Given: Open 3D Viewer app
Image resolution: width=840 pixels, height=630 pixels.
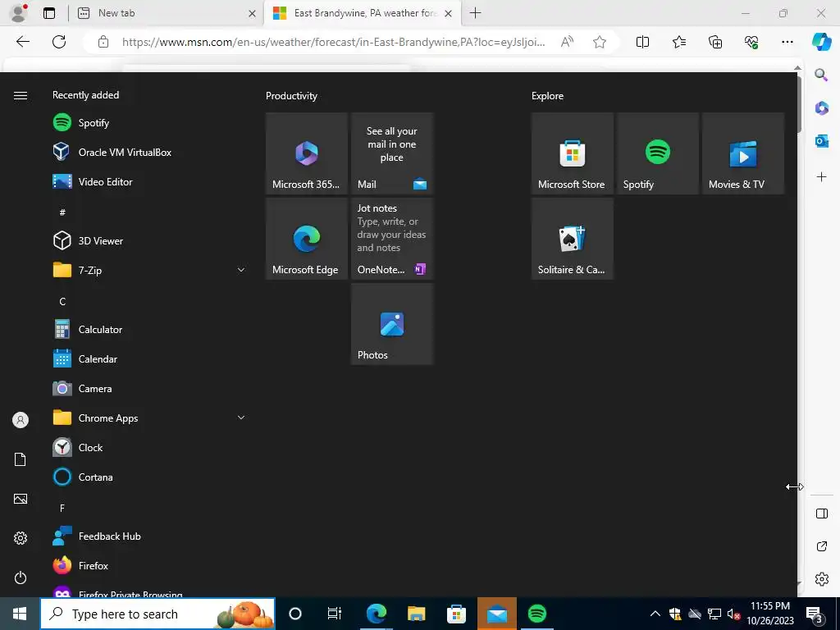Looking at the screenshot, I should coord(149,240).
